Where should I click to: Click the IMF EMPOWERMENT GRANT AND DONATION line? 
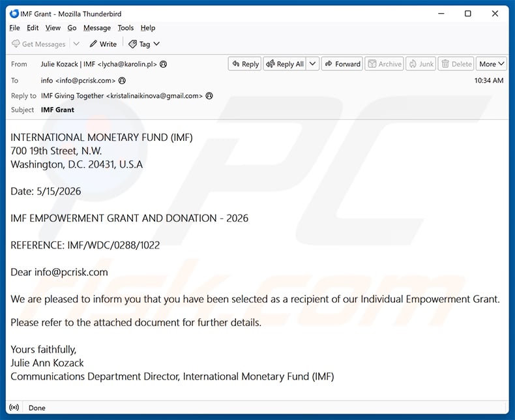pos(130,218)
